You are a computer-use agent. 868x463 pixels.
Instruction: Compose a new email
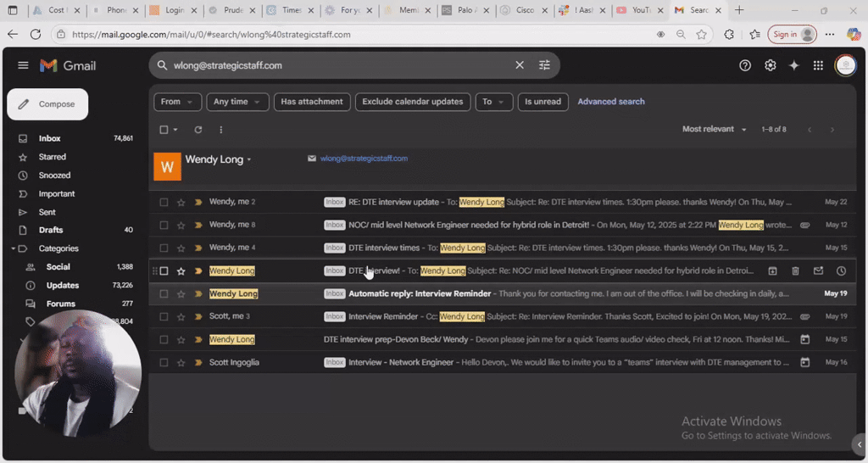[x=47, y=104]
